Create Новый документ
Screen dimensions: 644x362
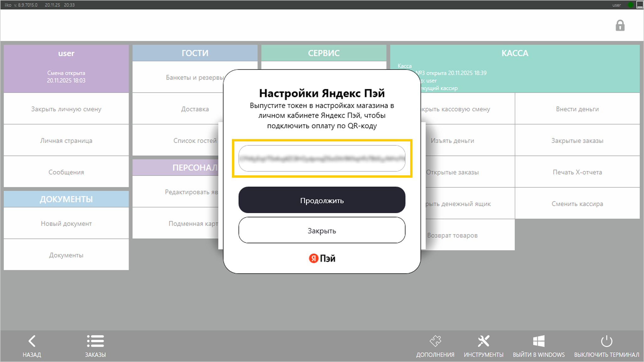pyautogui.click(x=66, y=223)
